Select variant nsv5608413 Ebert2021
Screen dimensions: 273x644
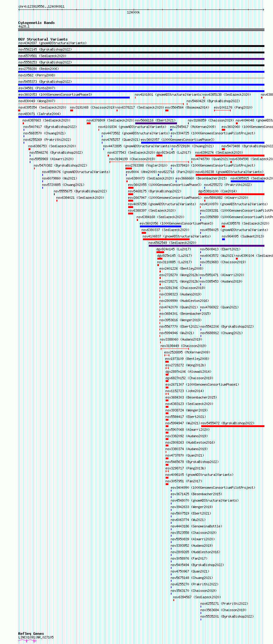pos(221,249)
